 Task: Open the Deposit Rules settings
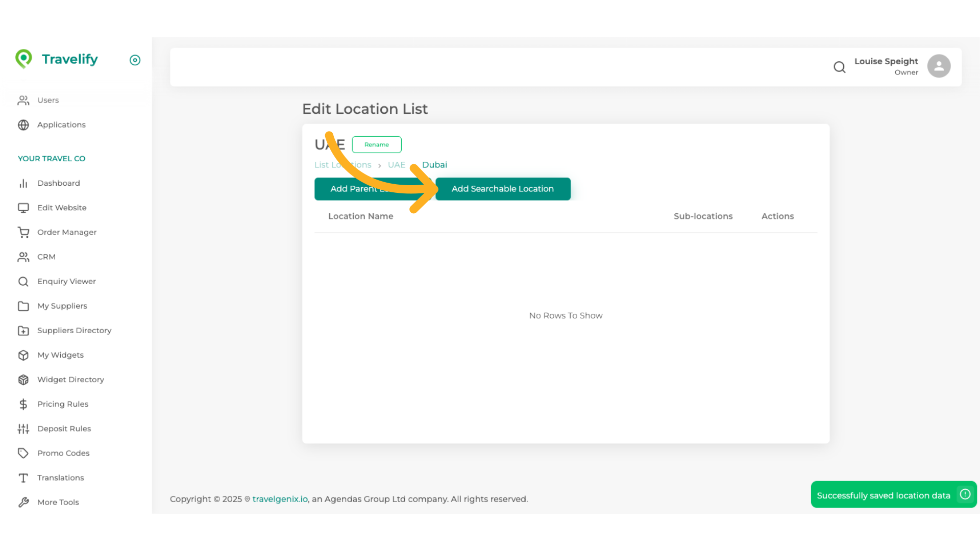(x=64, y=429)
